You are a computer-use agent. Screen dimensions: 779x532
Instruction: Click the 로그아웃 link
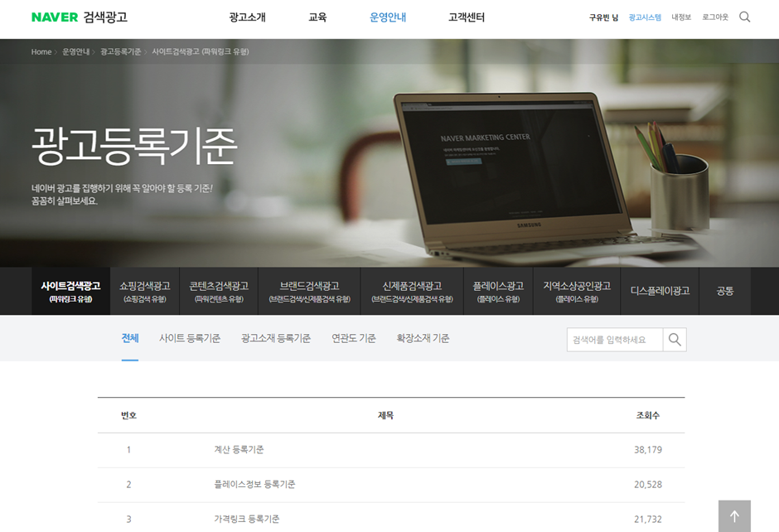715,17
